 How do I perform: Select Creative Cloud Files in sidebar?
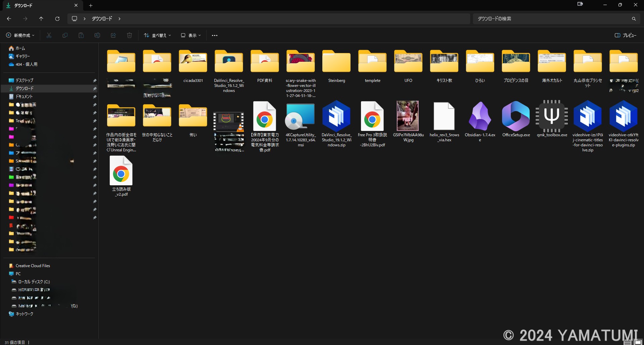[33, 266]
